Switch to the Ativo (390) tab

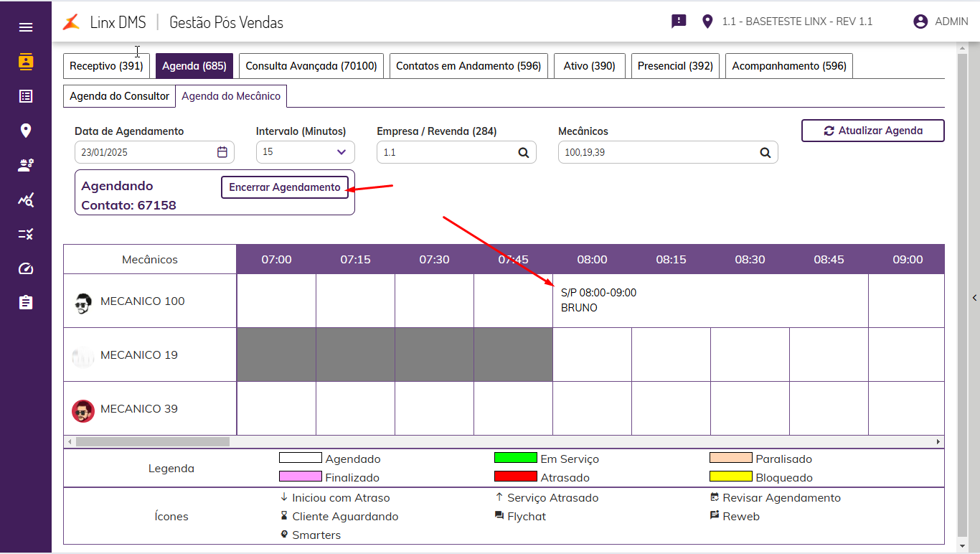[590, 66]
